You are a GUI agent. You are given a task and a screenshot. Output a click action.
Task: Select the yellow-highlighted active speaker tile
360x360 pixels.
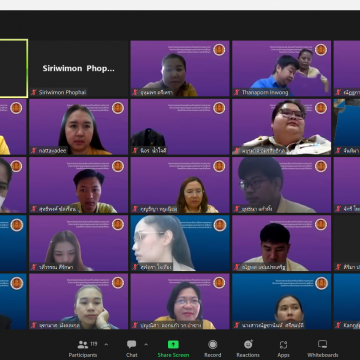click(14, 69)
